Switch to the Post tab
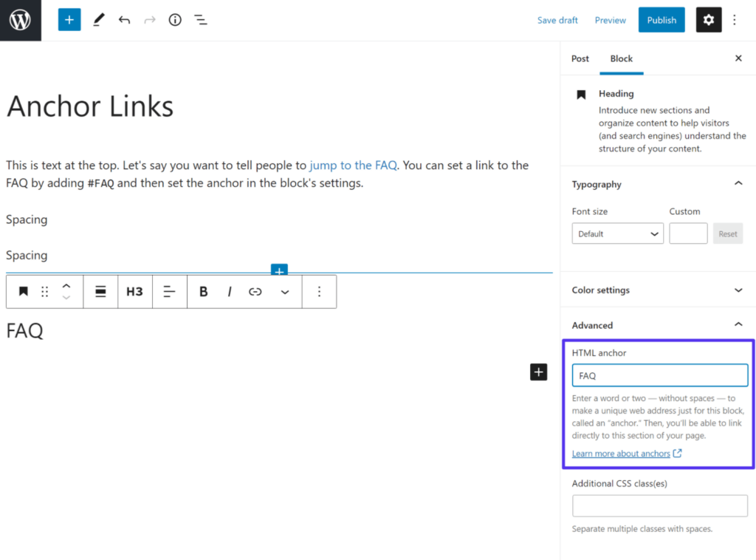This screenshot has height=560, width=756. pos(580,58)
